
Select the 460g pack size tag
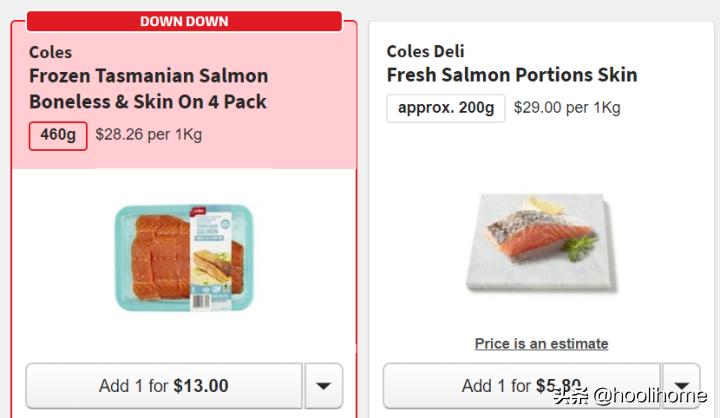pyautogui.click(x=58, y=134)
